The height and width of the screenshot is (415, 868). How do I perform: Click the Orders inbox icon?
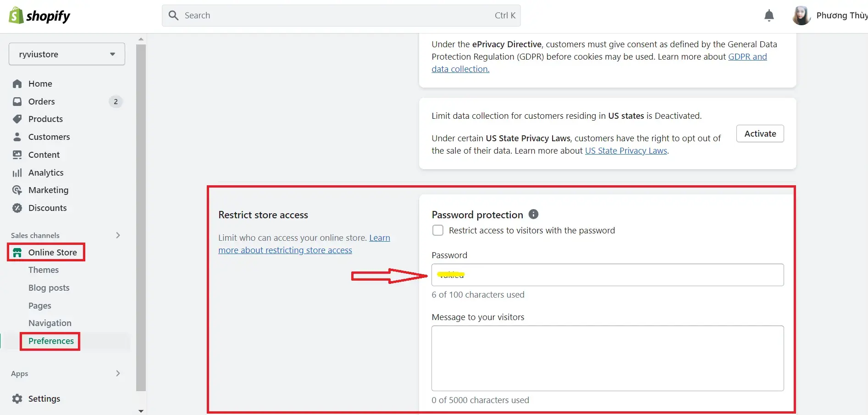pos(17,101)
